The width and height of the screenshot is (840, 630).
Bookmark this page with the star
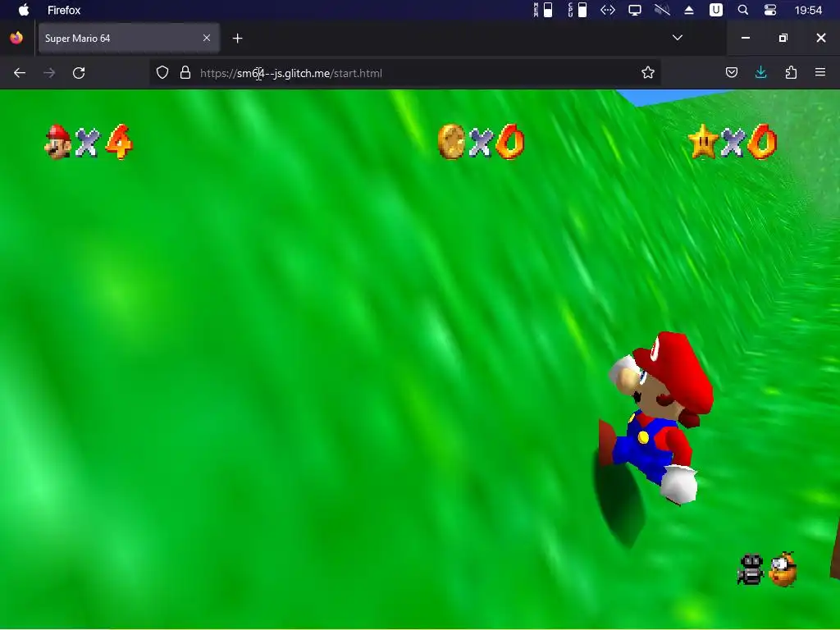click(x=648, y=73)
